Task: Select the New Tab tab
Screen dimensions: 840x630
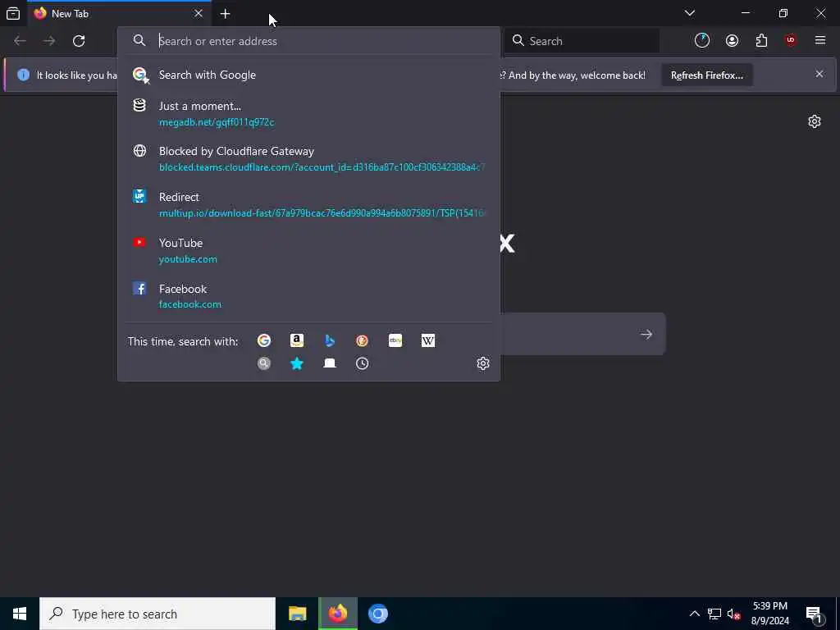Action: 118,13
